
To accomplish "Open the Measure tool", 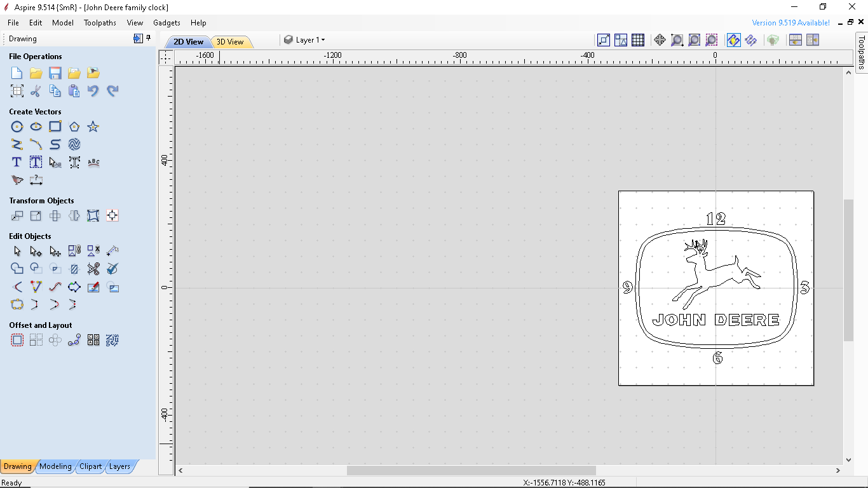I will [36, 180].
